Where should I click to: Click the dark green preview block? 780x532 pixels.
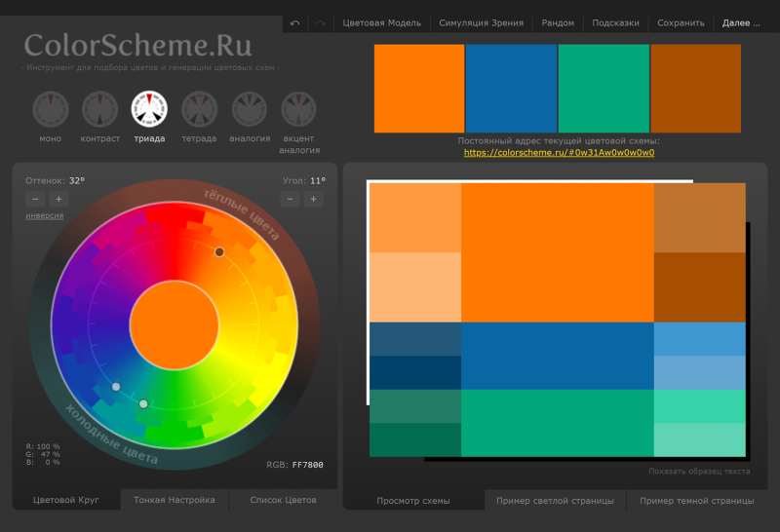coord(415,440)
